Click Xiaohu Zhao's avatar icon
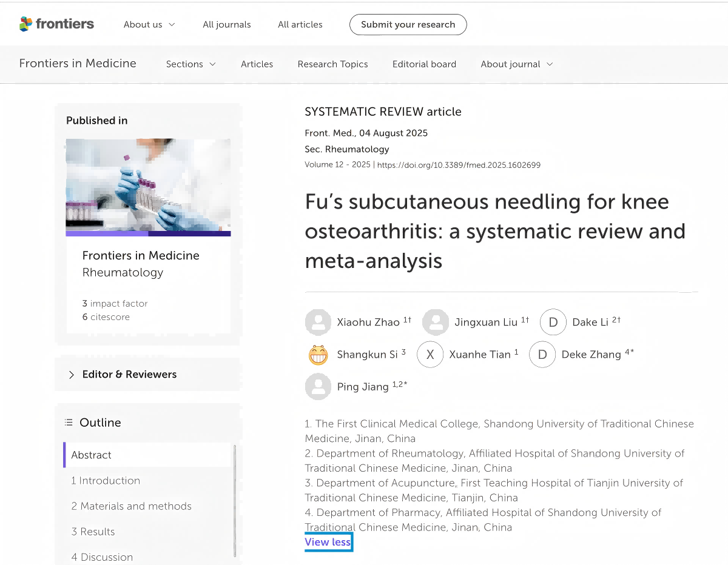This screenshot has height=565, width=728. tap(318, 323)
